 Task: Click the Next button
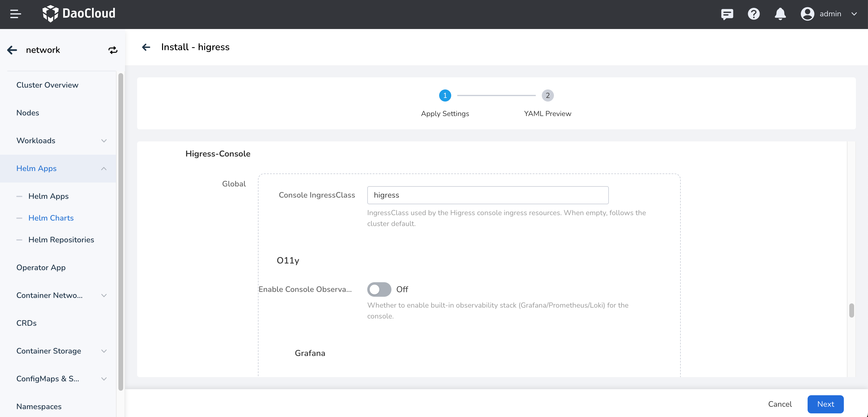tap(825, 404)
